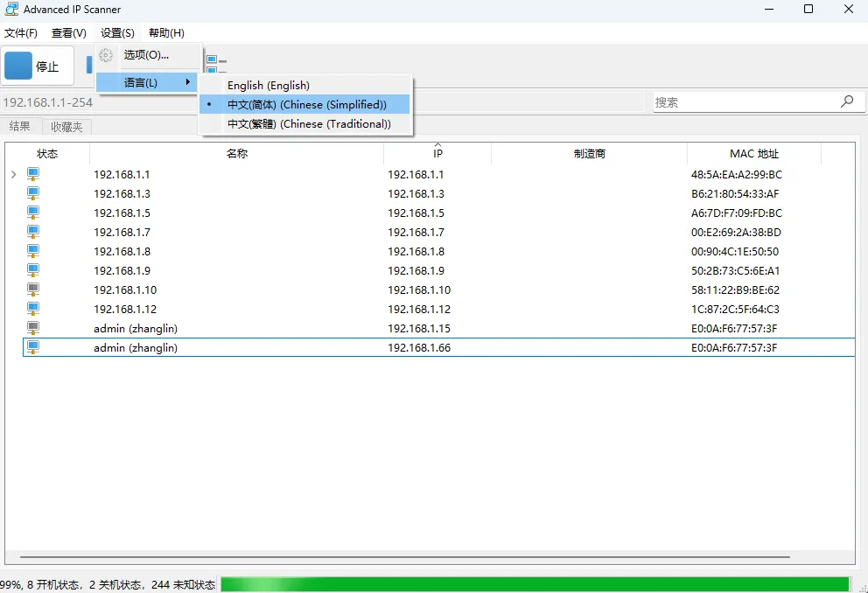Sort by the MAC 地址 column header
Viewport: 868px width, 593px height.
[754, 154]
